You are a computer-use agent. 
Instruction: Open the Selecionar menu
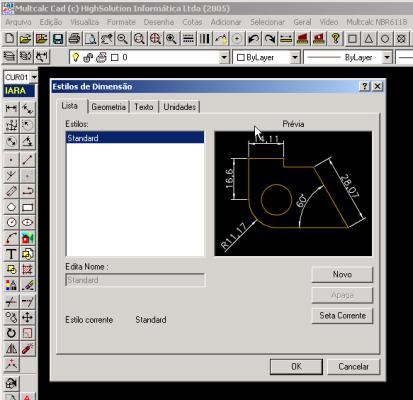pos(268,22)
